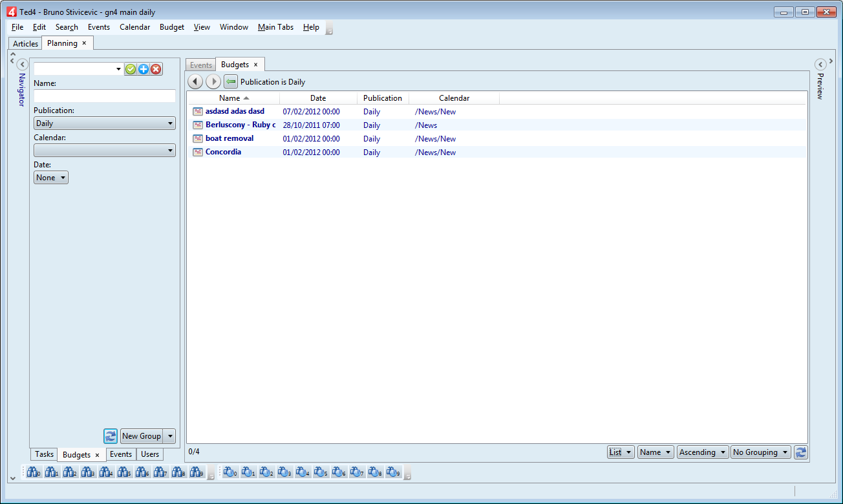The height and width of the screenshot is (504, 843).
Task: Select the Berluscony - Ruby budget row
Action: pos(497,125)
